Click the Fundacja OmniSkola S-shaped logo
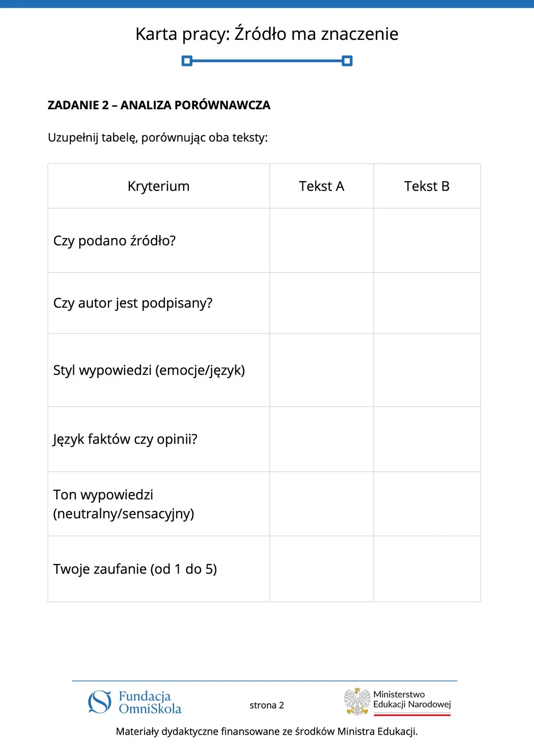The height and width of the screenshot is (756, 534). click(100, 702)
